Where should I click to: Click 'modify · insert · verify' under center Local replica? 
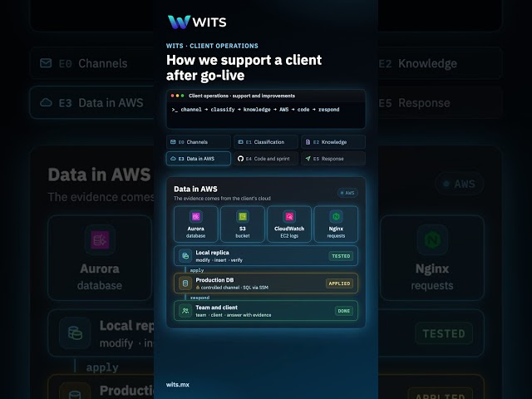(219, 260)
